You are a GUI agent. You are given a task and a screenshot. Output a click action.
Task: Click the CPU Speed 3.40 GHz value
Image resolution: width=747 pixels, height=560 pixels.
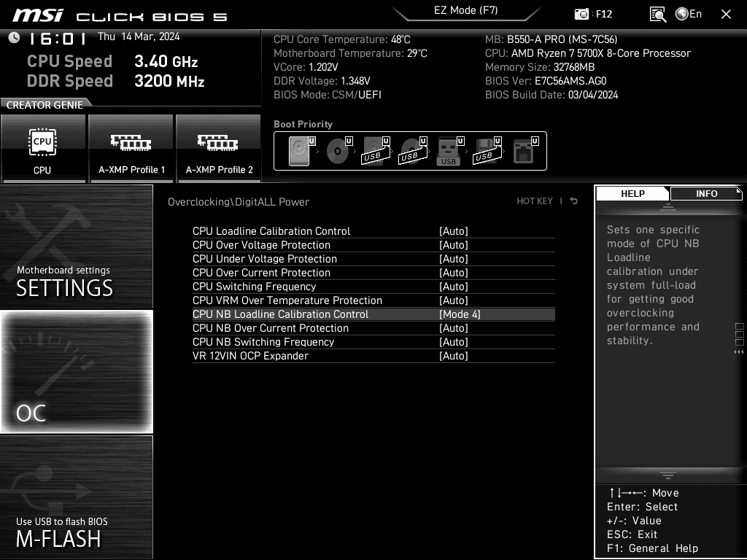166,61
